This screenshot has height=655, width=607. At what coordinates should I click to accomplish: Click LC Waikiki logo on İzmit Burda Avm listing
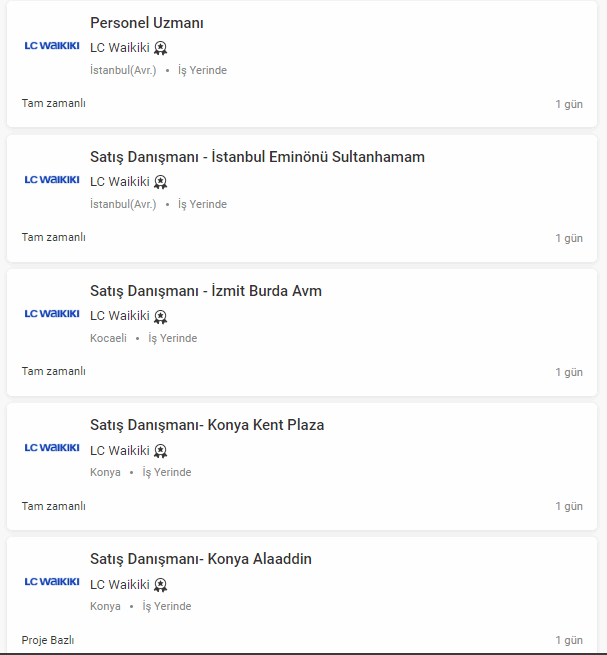[52, 314]
